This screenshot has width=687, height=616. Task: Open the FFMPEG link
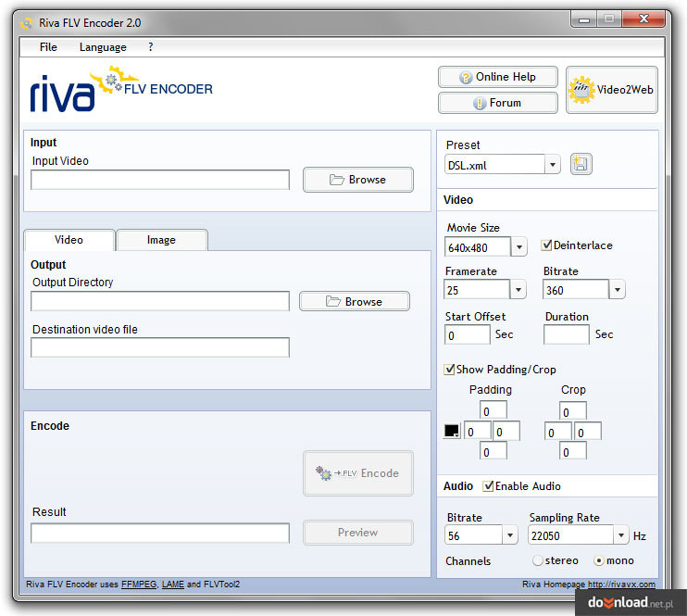pos(139,585)
